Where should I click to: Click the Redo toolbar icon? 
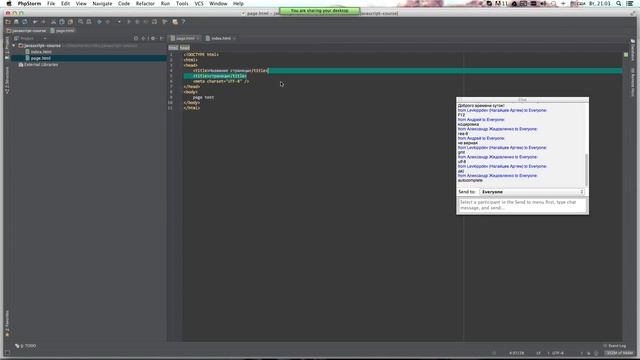[43, 22]
